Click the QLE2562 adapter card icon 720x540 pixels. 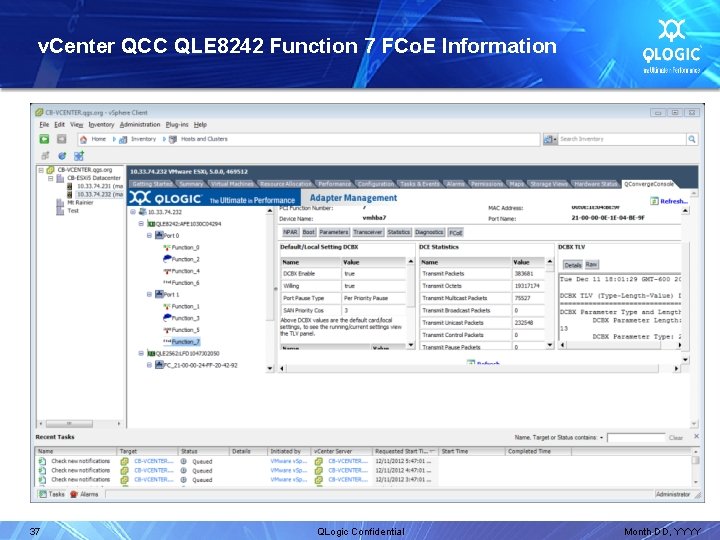[151, 354]
